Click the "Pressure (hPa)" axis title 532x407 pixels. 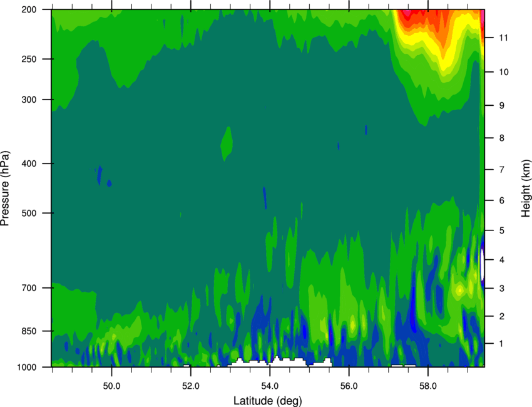pyautogui.click(x=5, y=188)
